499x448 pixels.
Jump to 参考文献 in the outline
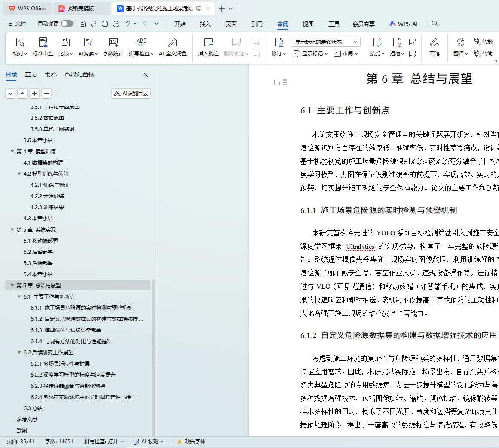tap(27, 420)
